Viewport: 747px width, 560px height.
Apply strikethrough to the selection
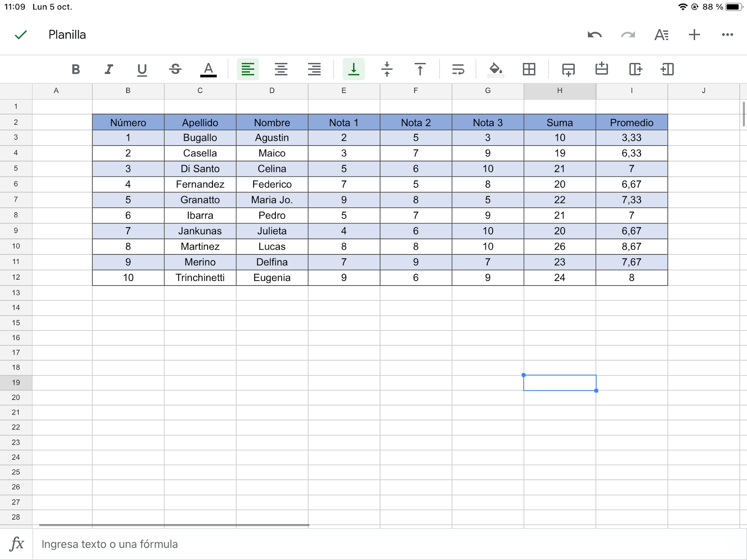[x=175, y=69]
